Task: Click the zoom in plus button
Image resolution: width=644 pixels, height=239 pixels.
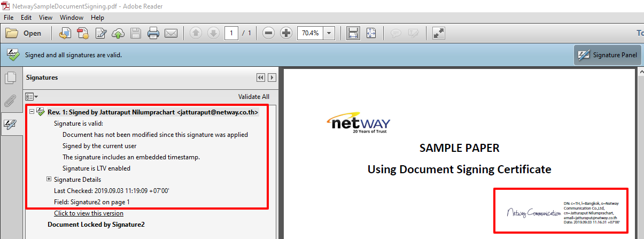Action: pyautogui.click(x=286, y=33)
